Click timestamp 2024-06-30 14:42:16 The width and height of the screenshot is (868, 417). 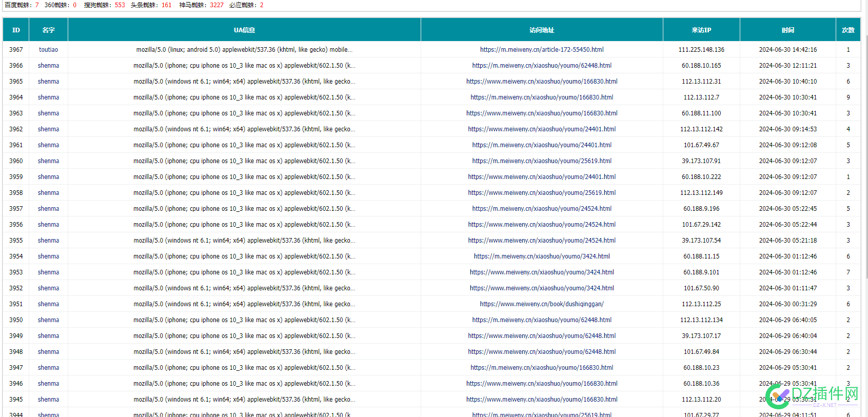(x=788, y=50)
